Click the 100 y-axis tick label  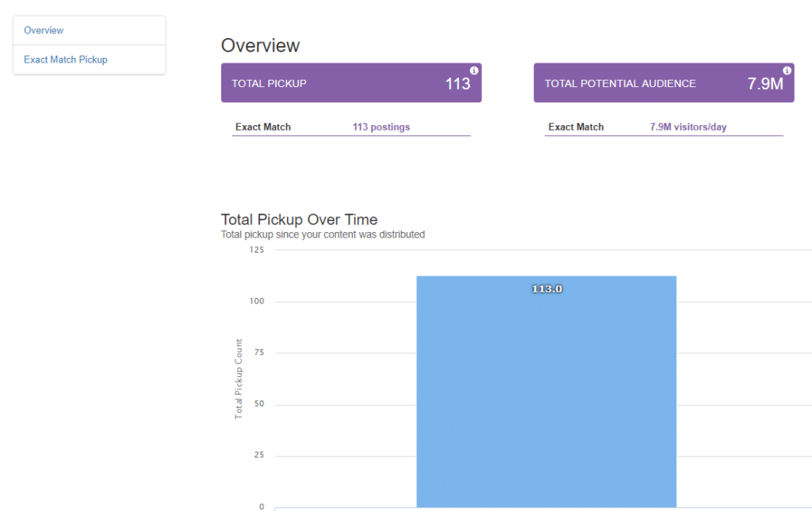point(257,301)
